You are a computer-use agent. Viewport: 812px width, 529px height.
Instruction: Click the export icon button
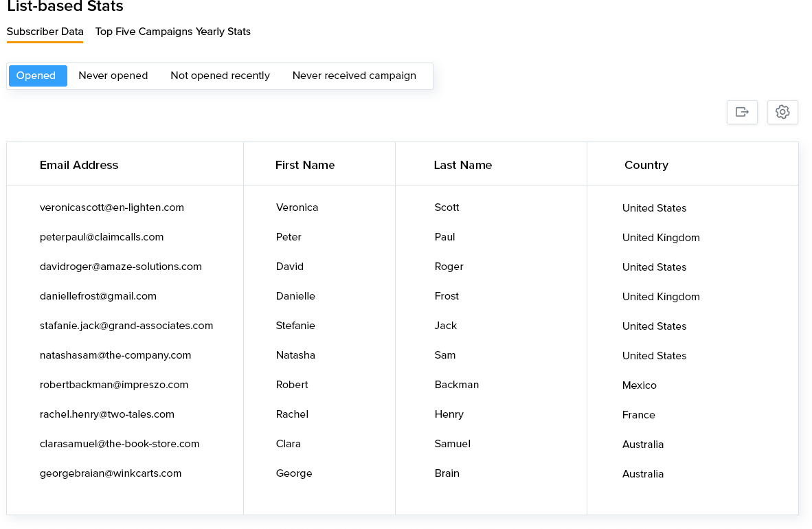point(741,112)
